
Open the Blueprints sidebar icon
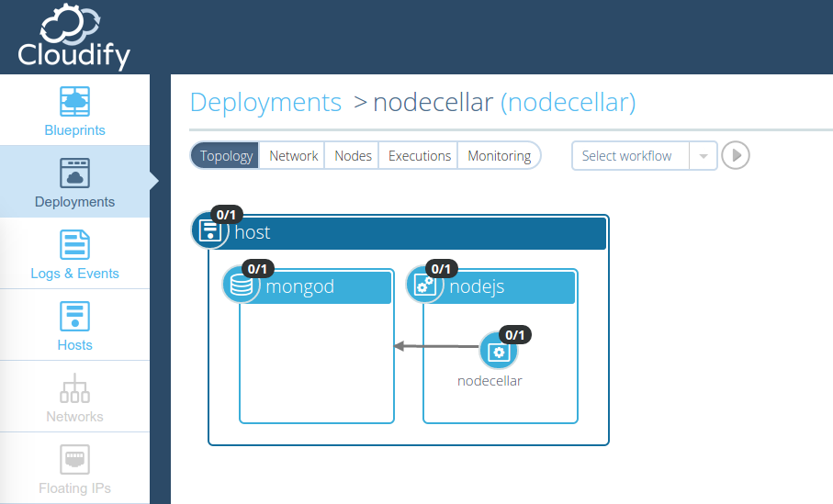[75, 101]
